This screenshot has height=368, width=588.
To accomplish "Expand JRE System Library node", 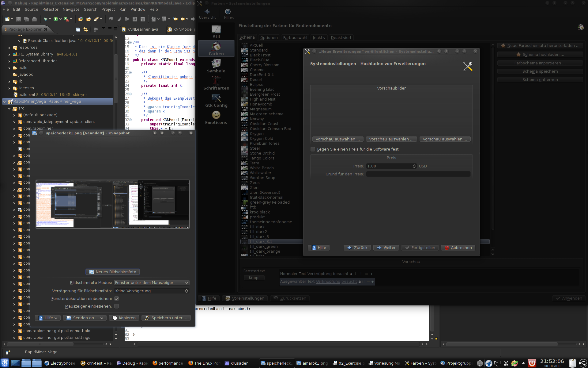I will [9, 55].
